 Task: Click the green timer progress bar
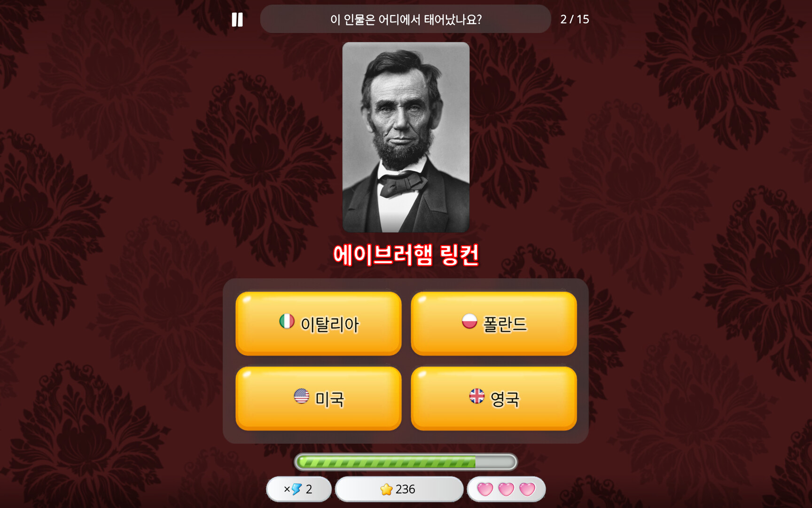pos(406,462)
